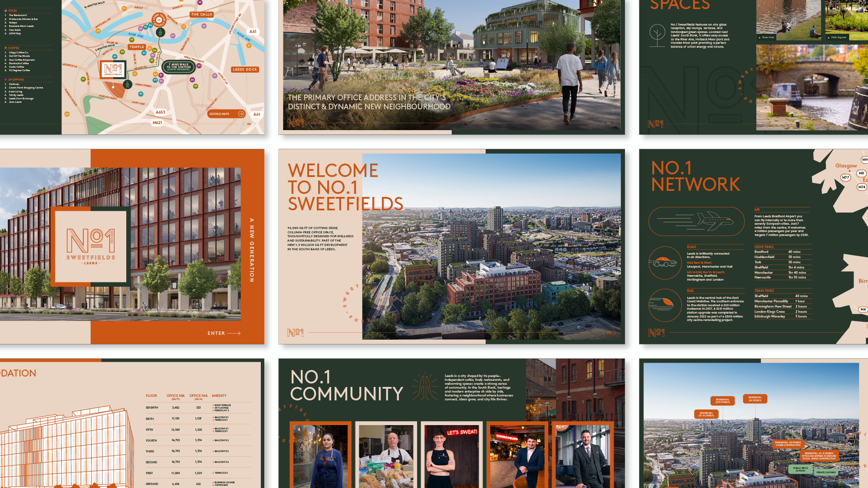The image size is (868, 488).
Task: Click the train icon beside Rail section
Action: (x=664, y=305)
